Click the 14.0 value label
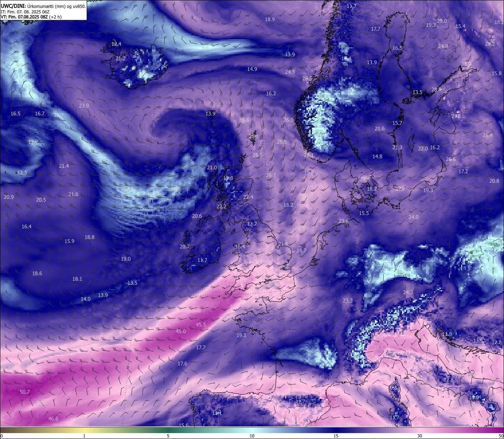The image size is (504, 439). point(85,299)
